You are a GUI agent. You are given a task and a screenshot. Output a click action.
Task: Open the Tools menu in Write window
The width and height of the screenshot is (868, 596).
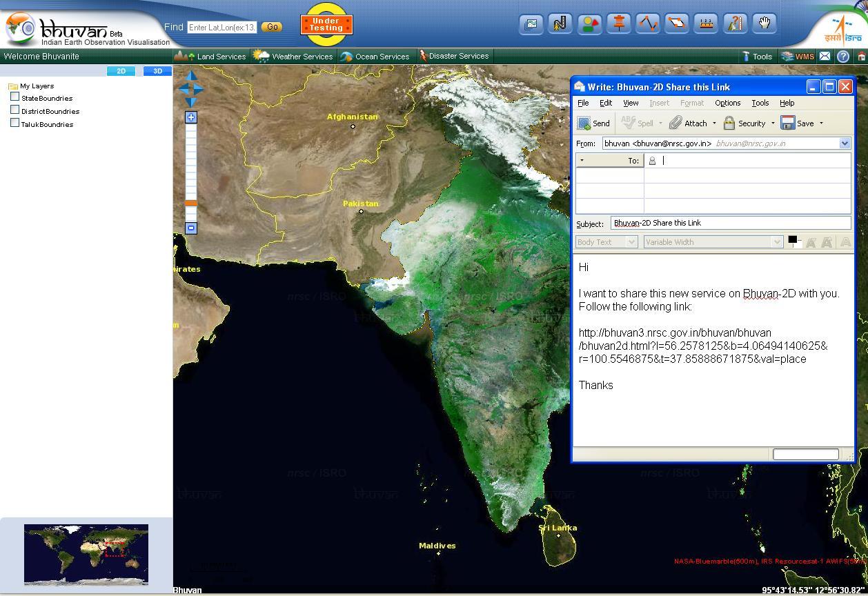(760, 103)
